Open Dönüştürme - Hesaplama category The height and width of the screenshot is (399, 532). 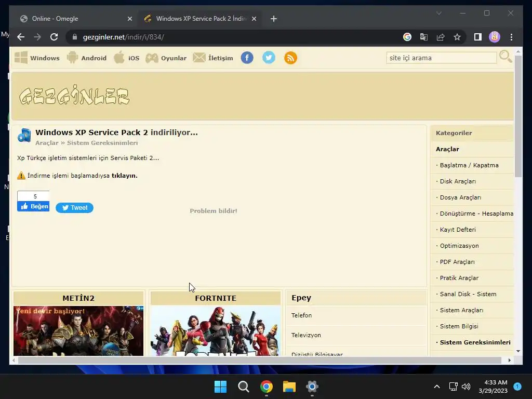(x=476, y=214)
